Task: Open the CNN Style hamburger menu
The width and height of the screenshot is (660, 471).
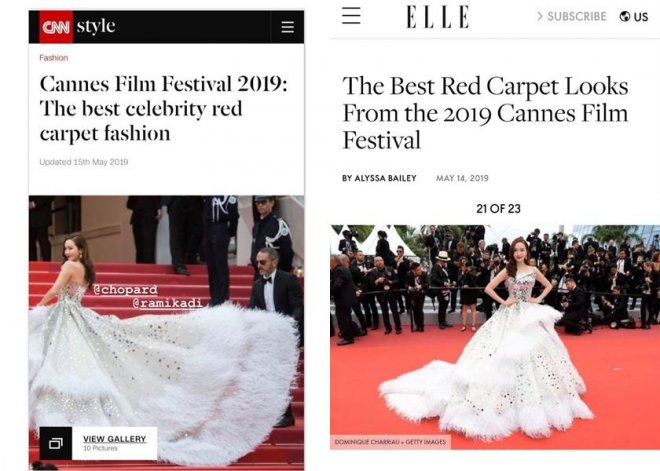Action: 287,27
